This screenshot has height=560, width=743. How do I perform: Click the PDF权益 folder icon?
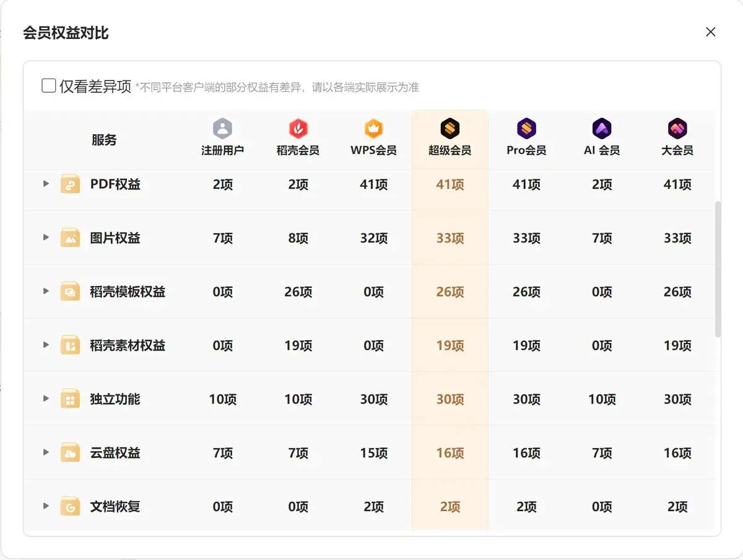point(70,184)
